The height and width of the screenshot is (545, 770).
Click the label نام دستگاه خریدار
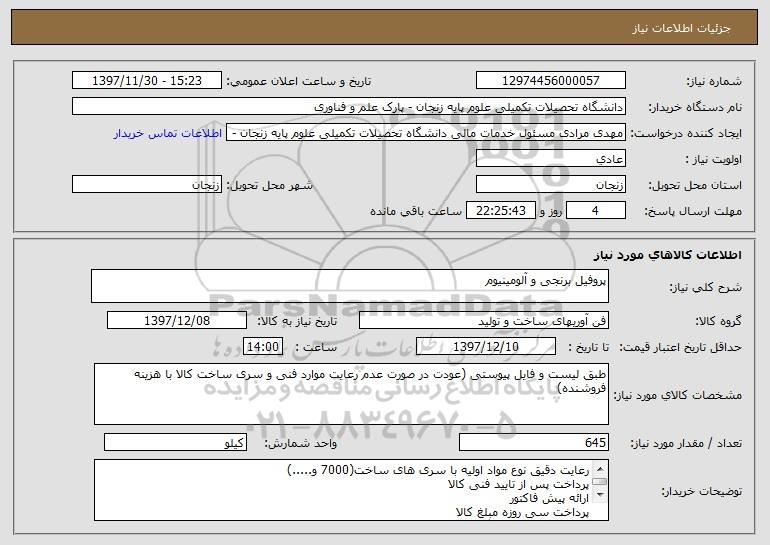click(695, 107)
